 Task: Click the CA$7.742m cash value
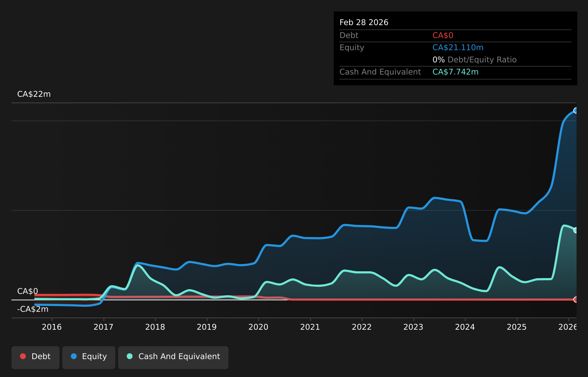click(456, 72)
